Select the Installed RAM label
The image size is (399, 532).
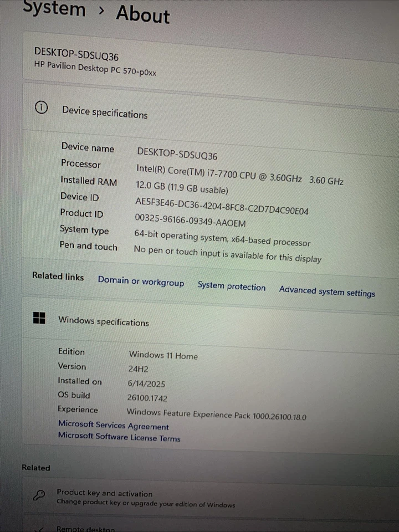[x=89, y=181]
